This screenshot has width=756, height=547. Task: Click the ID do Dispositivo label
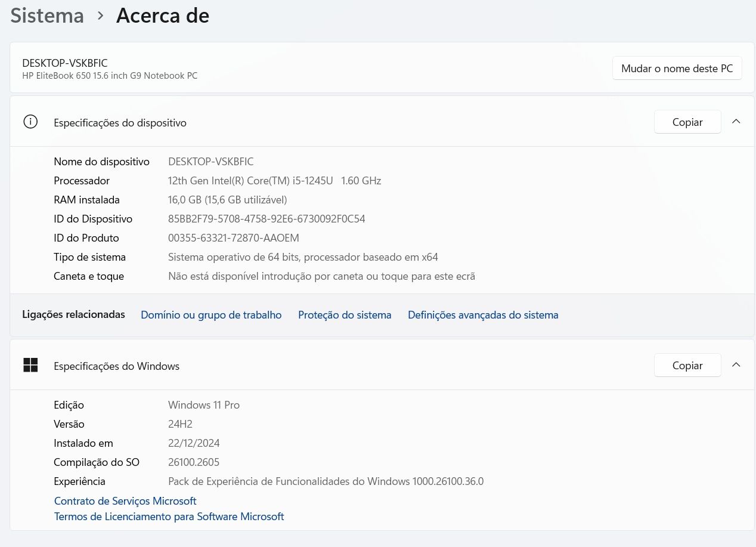coord(93,219)
